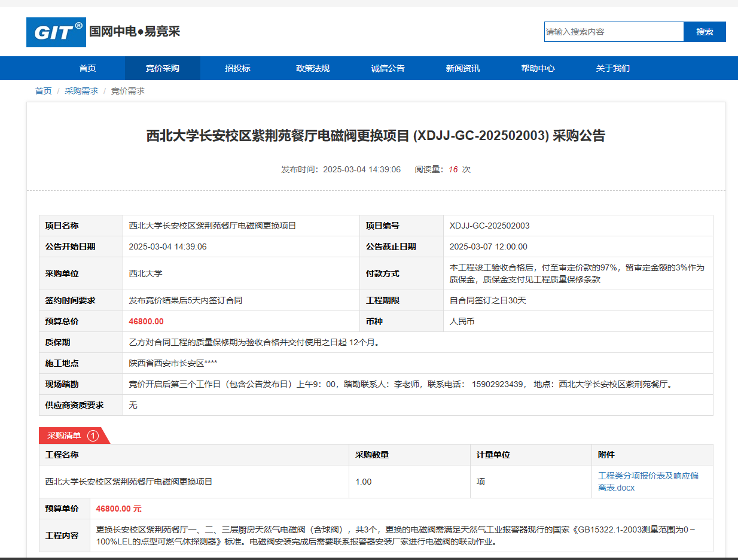Open the 首页 navigation menu item

click(x=87, y=68)
